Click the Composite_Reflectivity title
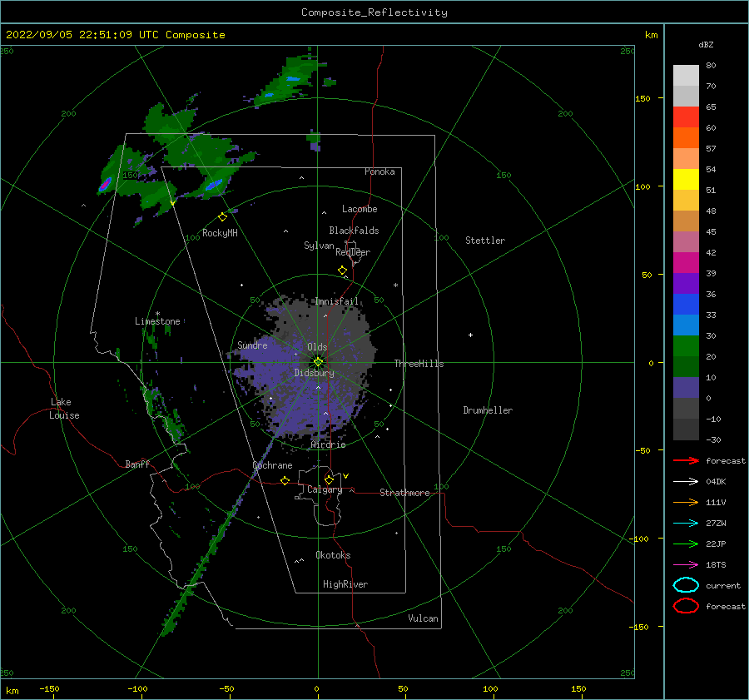Image resolution: width=749 pixels, height=700 pixels. (374, 12)
